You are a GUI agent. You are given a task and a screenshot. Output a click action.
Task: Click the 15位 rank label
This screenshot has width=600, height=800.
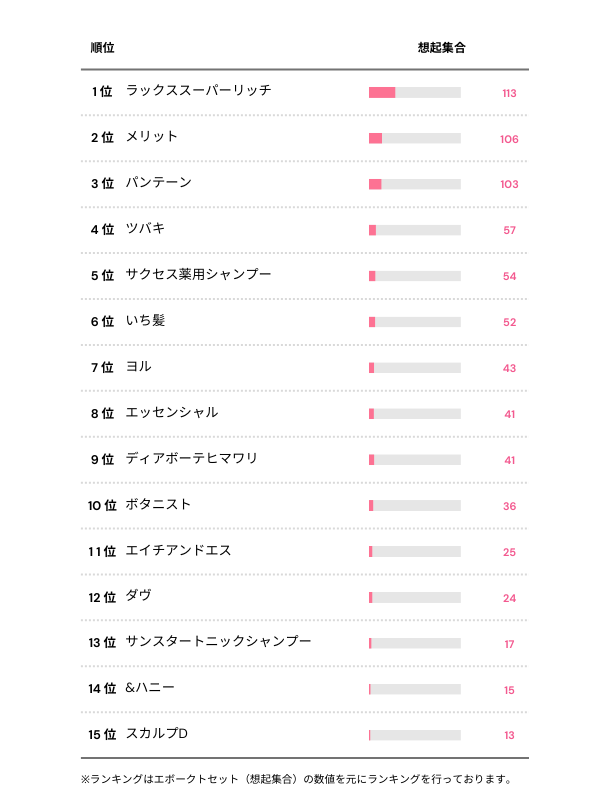pyautogui.click(x=102, y=735)
